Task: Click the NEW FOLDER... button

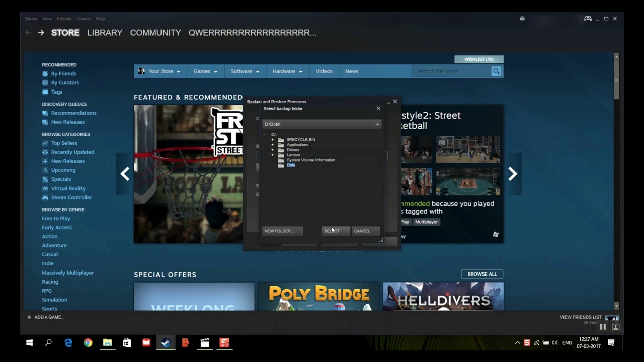Action: (x=282, y=231)
